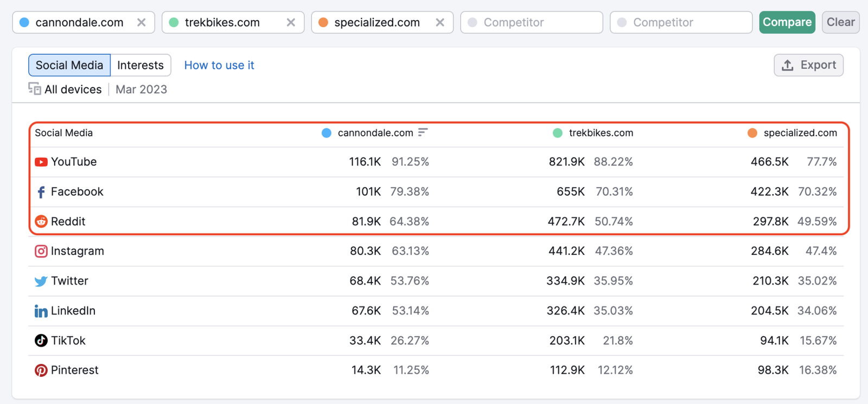Viewport: 868px width, 404px height.
Task: Switch to the Interests tab
Action: click(x=141, y=65)
